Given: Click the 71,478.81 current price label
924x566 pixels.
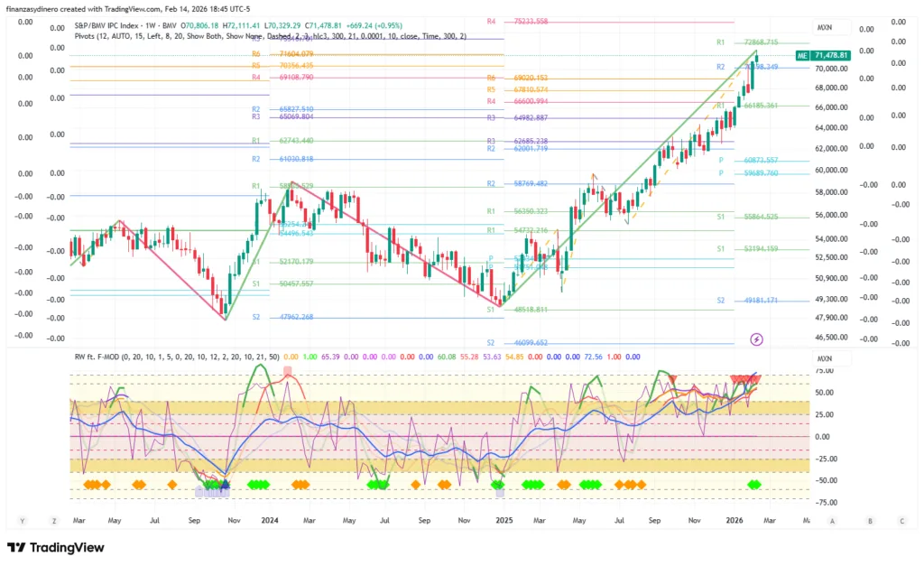Looking at the screenshot, I should click(831, 56).
